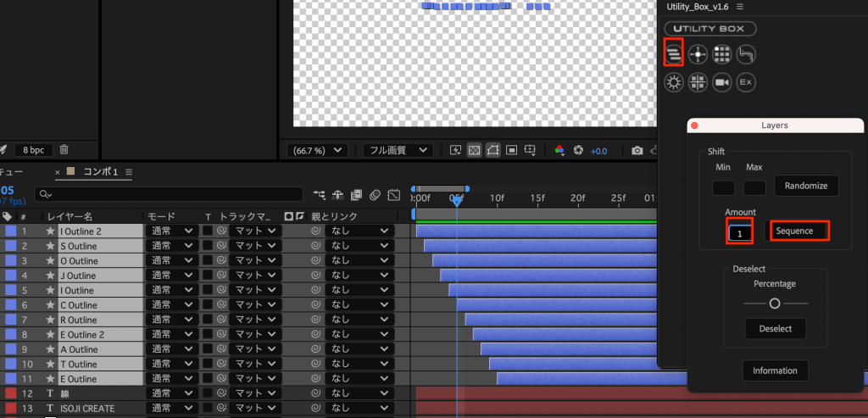Click the anchor point move icon
This screenshot has width=868, height=418.
[698, 54]
